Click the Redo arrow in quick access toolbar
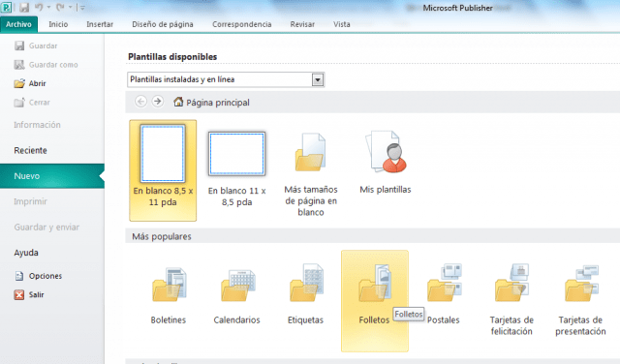The width and height of the screenshot is (620, 364). [x=60, y=7]
